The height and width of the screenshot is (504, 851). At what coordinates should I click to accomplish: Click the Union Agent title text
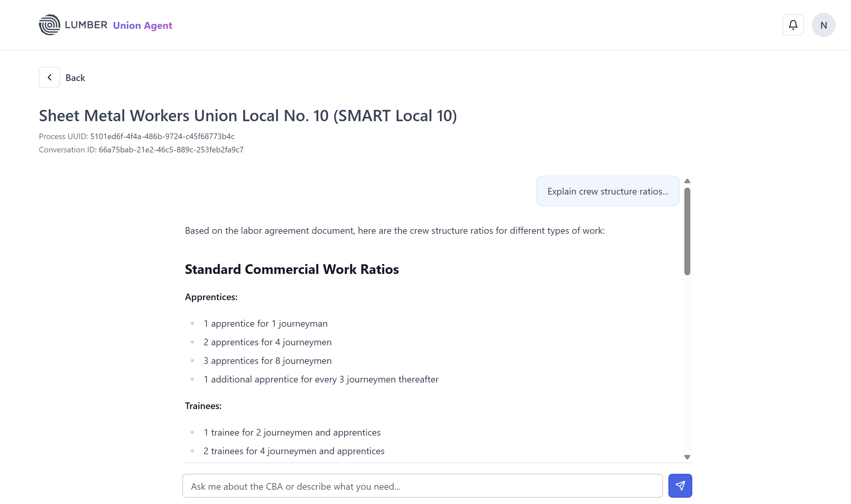[142, 26]
